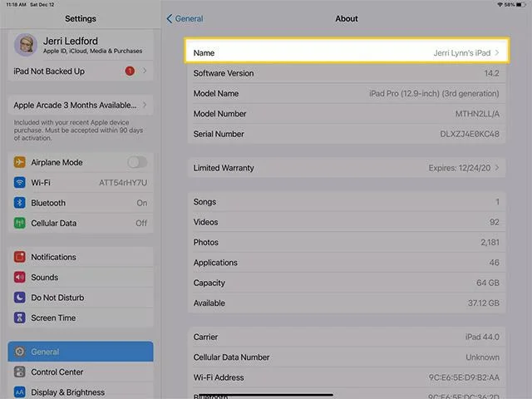Screen dimensions: 532x399
Task: Tap the Screen Time hourglass icon
Action: pos(20,318)
